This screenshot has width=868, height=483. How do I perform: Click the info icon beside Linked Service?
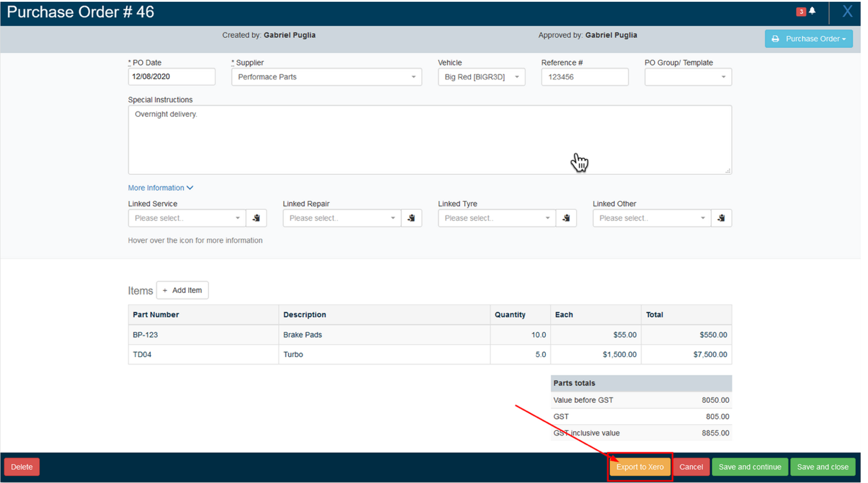[256, 218]
